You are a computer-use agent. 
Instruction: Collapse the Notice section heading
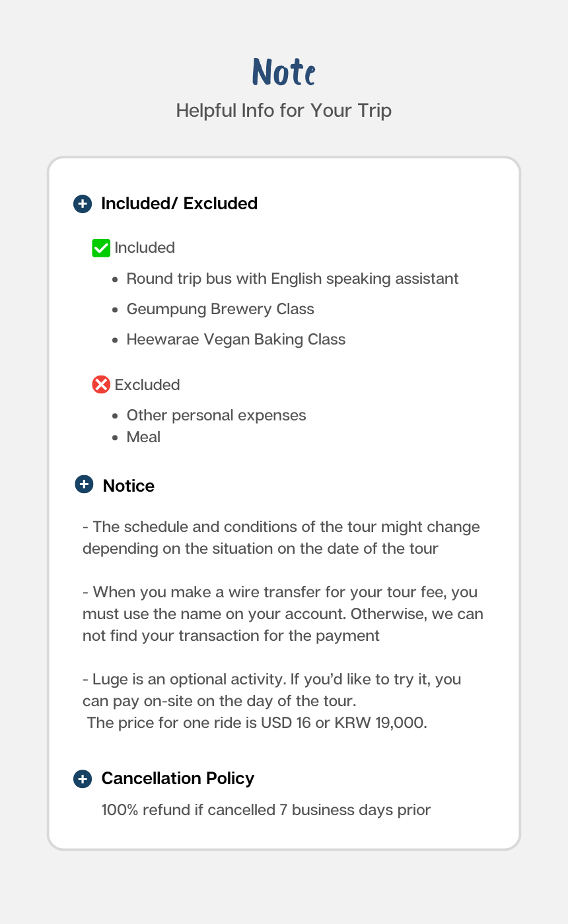pos(128,486)
